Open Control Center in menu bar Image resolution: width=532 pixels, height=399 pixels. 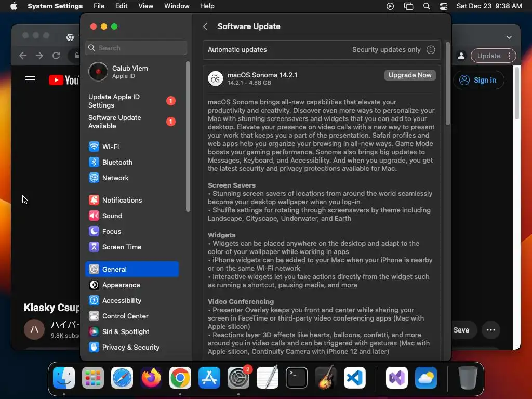pos(444,6)
